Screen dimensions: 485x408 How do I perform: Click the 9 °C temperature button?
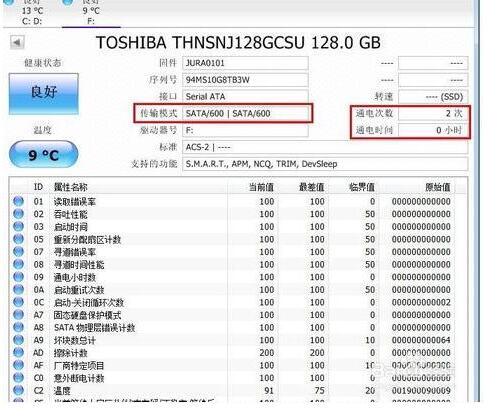click(x=44, y=154)
